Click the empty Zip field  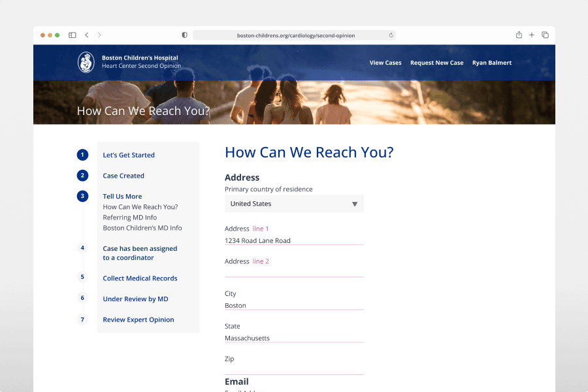point(294,370)
